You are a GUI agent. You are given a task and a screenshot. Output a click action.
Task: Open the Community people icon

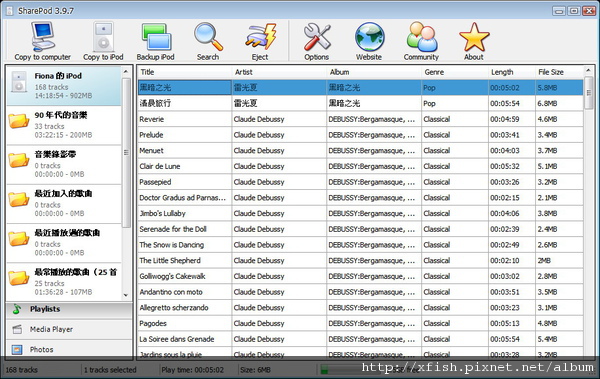[421, 41]
